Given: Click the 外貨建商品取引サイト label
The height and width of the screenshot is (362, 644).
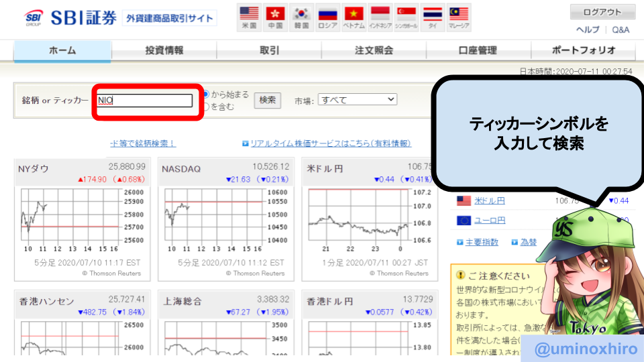Looking at the screenshot, I should pyautogui.click(x=170, y=19).
